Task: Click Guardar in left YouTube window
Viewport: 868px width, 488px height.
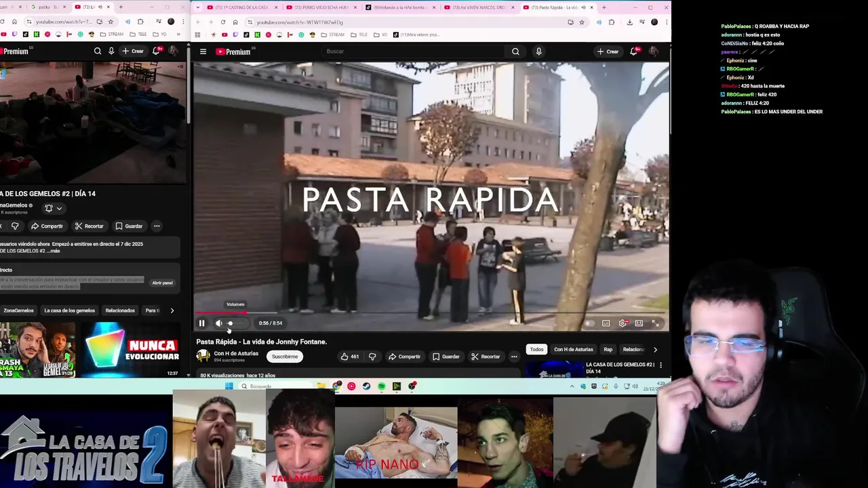Action: tap(129, 226)
